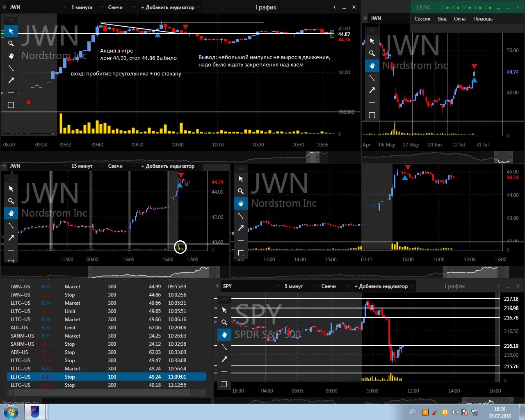525x420 pixels.
Task: Click the navigator slider under the SPY chart
Action: [487, 400]
